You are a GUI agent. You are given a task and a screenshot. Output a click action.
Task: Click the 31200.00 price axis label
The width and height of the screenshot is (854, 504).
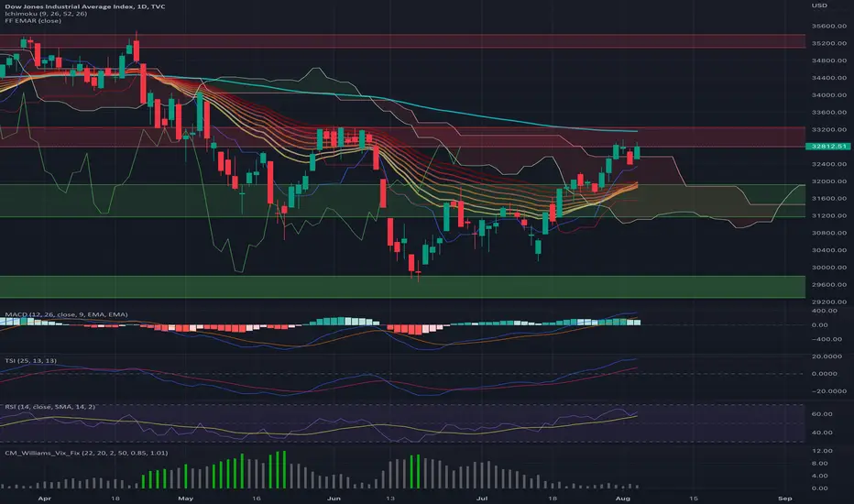click(829, 215)
